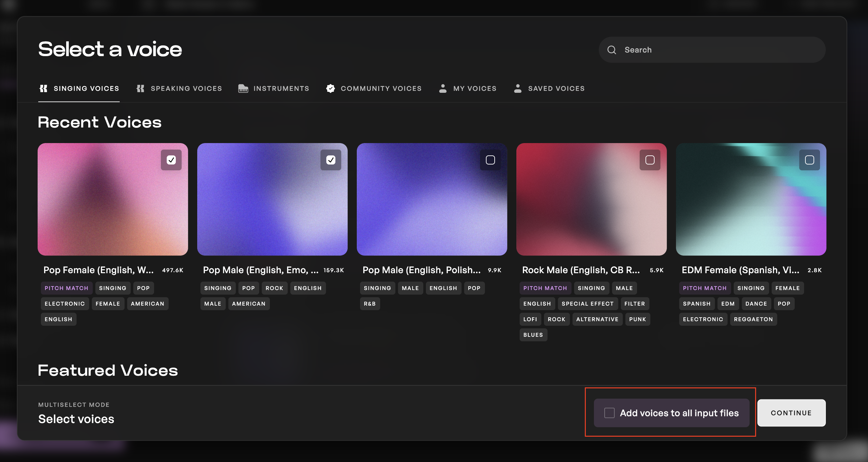The width and height of the screenshot is (868, 462).
Task: Check the Rock Male voice checkbox
Action: click(x=650, y=160)
